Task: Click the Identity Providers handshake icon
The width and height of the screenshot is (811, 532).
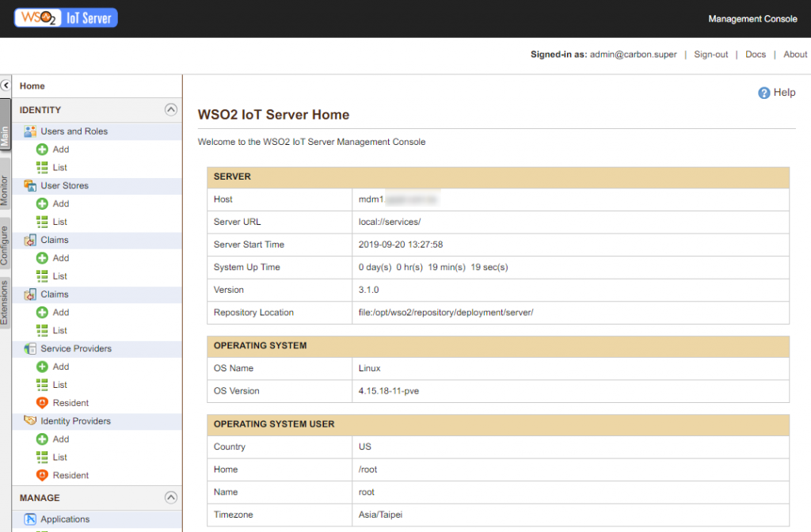Action: click(30, 420)
